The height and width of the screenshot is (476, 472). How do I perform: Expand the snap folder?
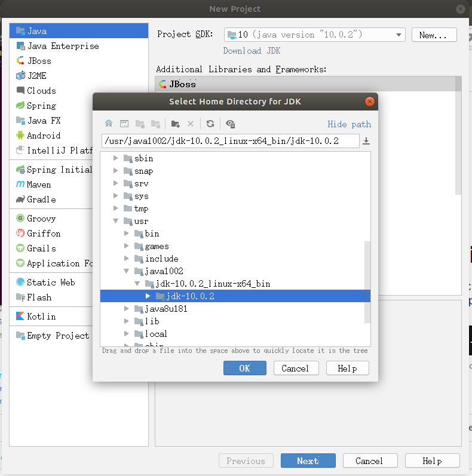point(115,171)
